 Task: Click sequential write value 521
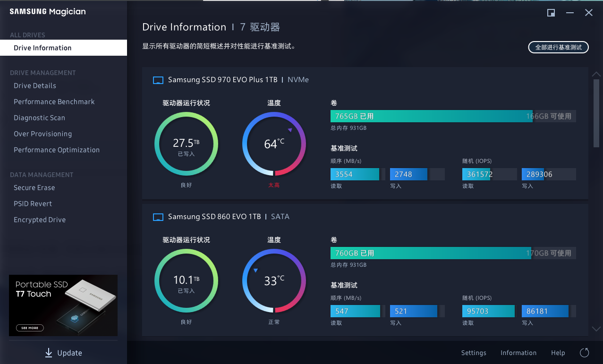[401, 311]
